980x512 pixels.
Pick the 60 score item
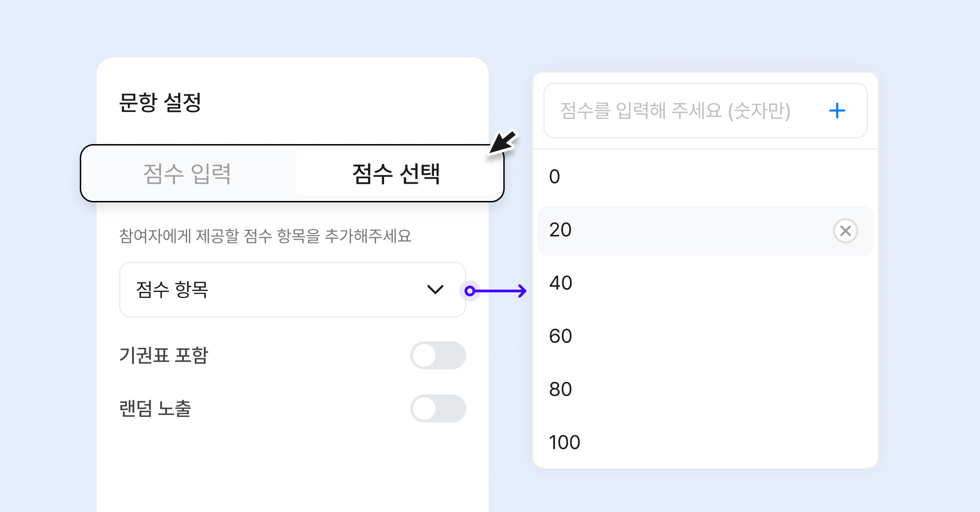560,336
